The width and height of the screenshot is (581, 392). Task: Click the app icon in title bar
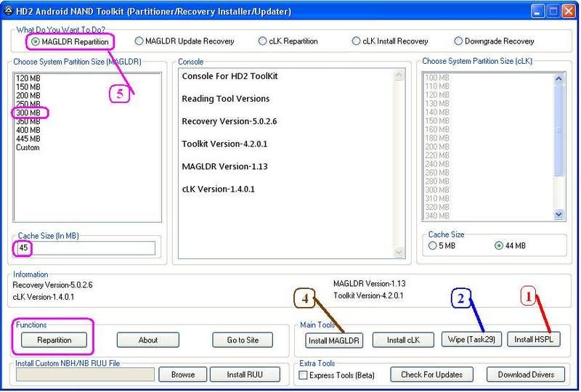[8, 11]
